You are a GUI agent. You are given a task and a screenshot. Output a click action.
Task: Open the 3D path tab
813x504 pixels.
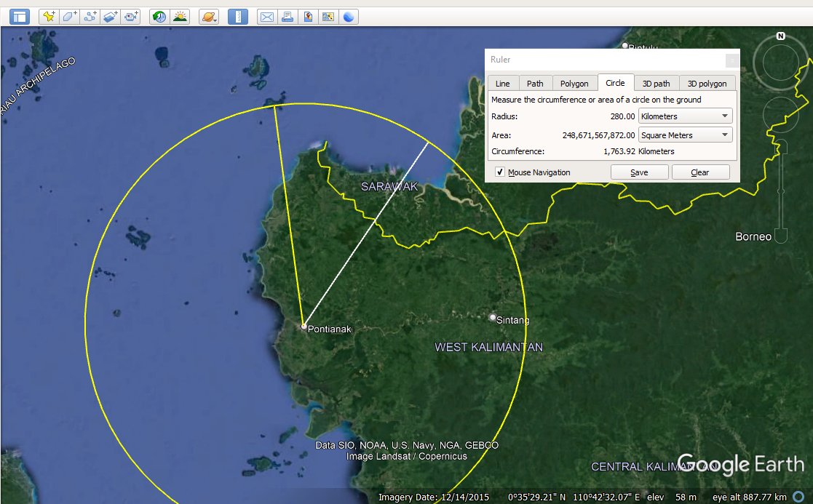click(656, 84)
